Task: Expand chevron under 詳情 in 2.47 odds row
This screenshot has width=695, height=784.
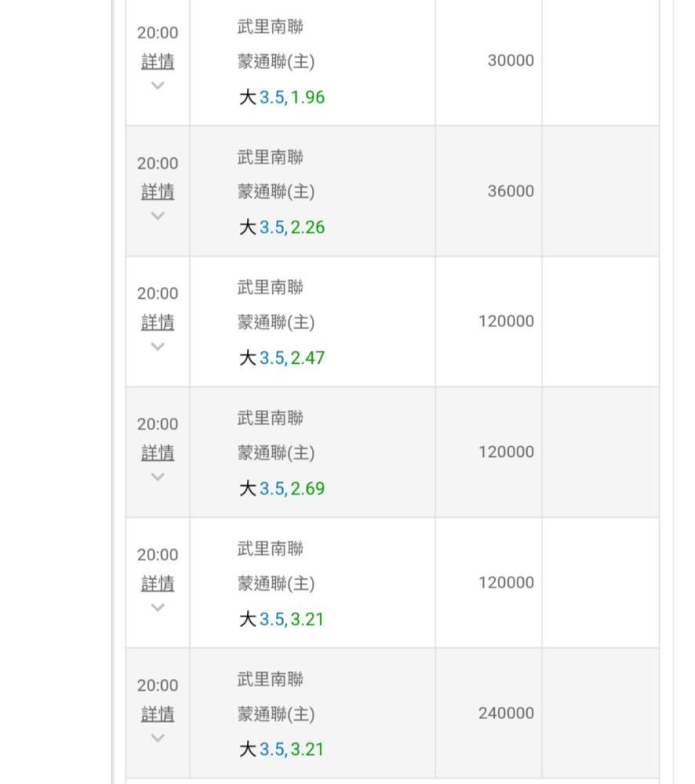Action: (x=158, y=347)
